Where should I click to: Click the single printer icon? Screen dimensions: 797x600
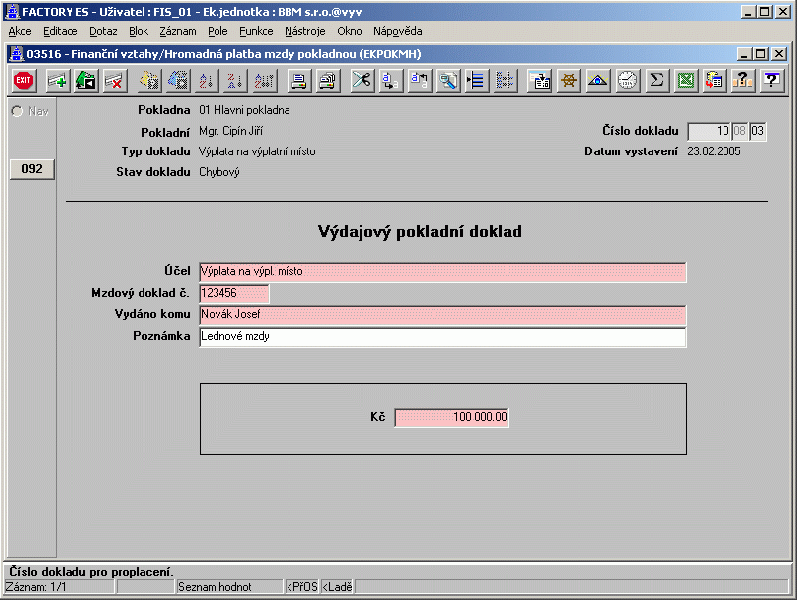299,80
